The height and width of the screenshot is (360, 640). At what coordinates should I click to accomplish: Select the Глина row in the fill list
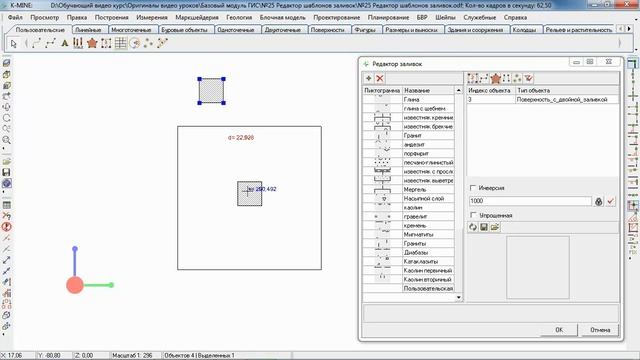click(x=408, y=99)
